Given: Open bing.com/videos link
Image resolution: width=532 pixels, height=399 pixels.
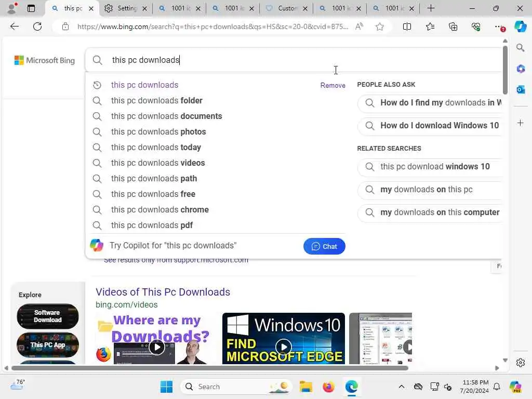Looking at the screenshot, I should point(127,304).
